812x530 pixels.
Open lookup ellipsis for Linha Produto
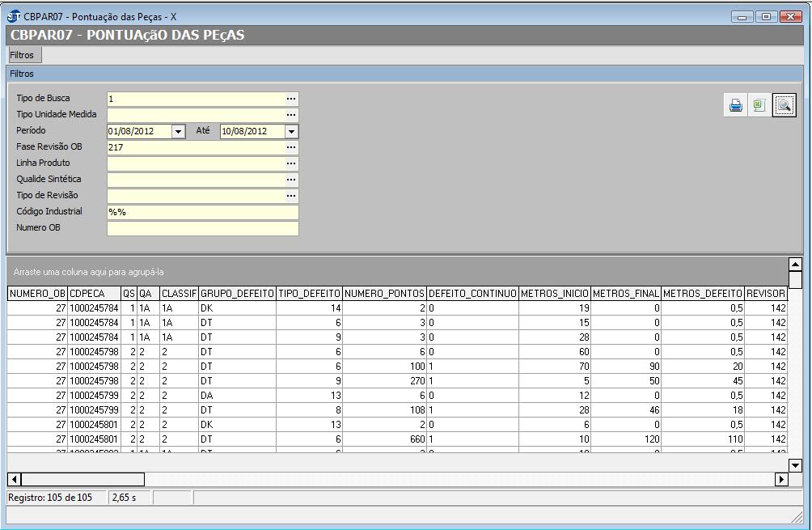(x=291, y=163)
